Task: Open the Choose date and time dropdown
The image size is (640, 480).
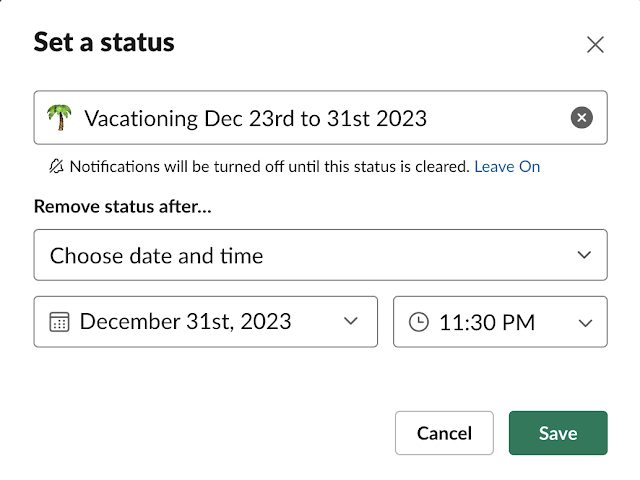Action: [x=300, y=255]
